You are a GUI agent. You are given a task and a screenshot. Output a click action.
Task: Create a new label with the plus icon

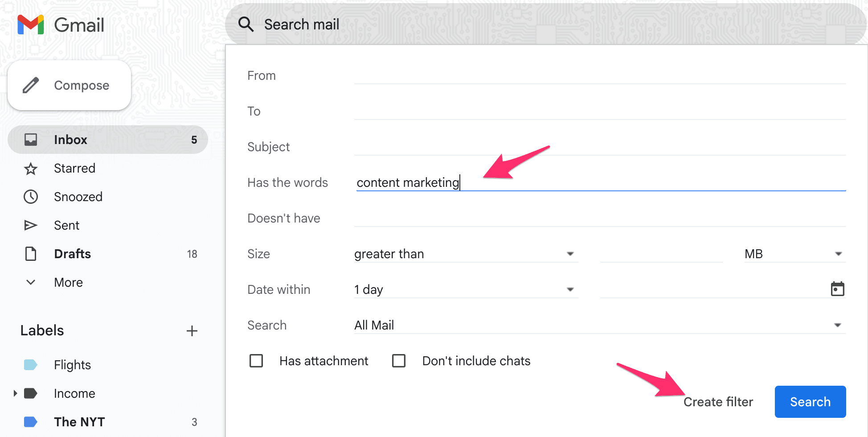192,330
